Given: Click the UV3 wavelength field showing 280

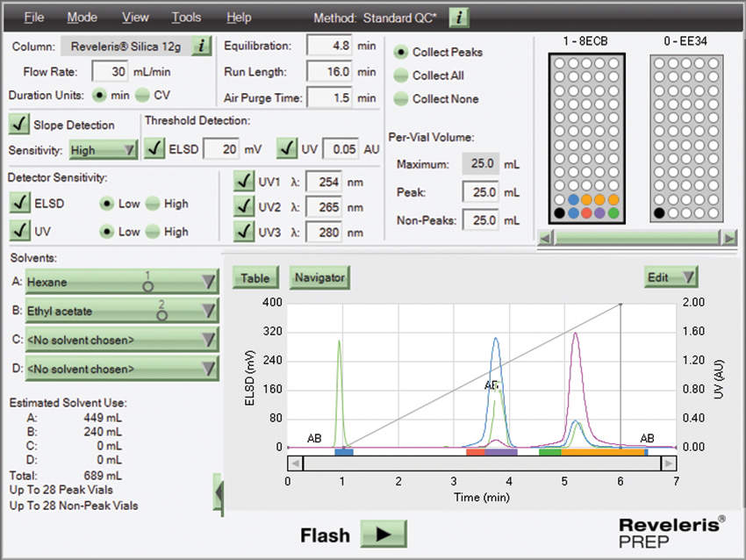Looking at the screenshot, I should pyautogui.click(x=324, y=233).
